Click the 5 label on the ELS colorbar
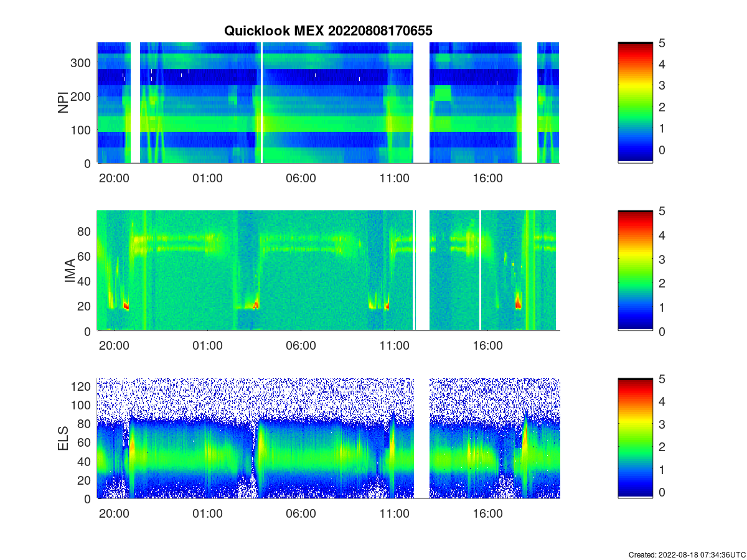747x560 pixels. coord(663,379)
